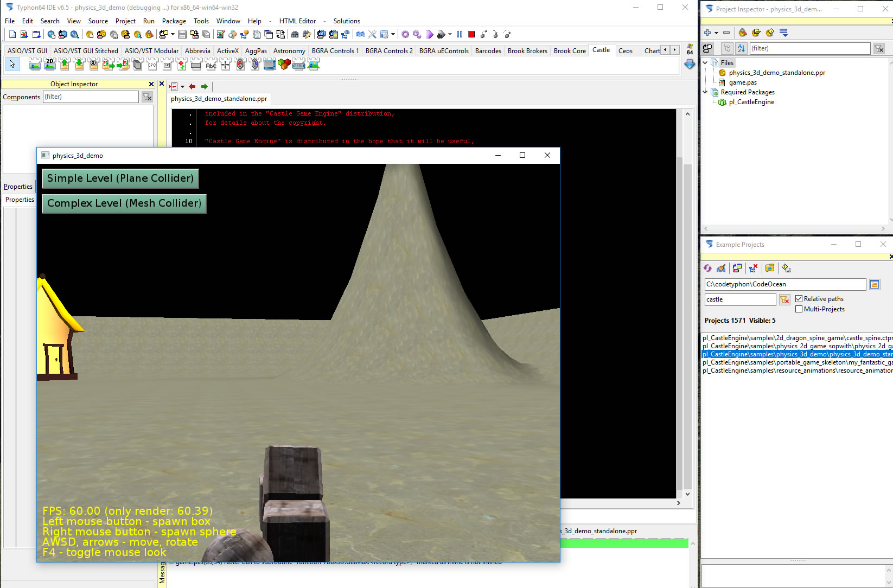
Task: Clear the Object Inspector components filter
Action: (147, 97)
